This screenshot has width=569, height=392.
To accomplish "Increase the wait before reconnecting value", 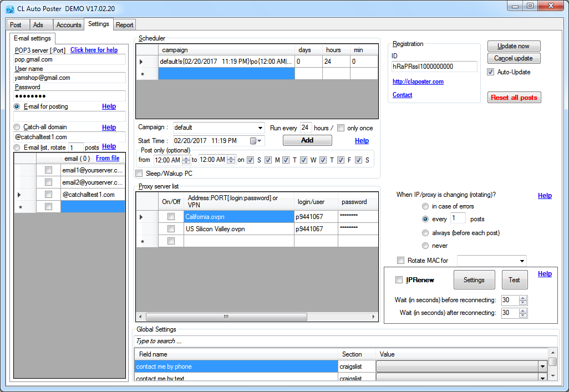I will (522, 297).
